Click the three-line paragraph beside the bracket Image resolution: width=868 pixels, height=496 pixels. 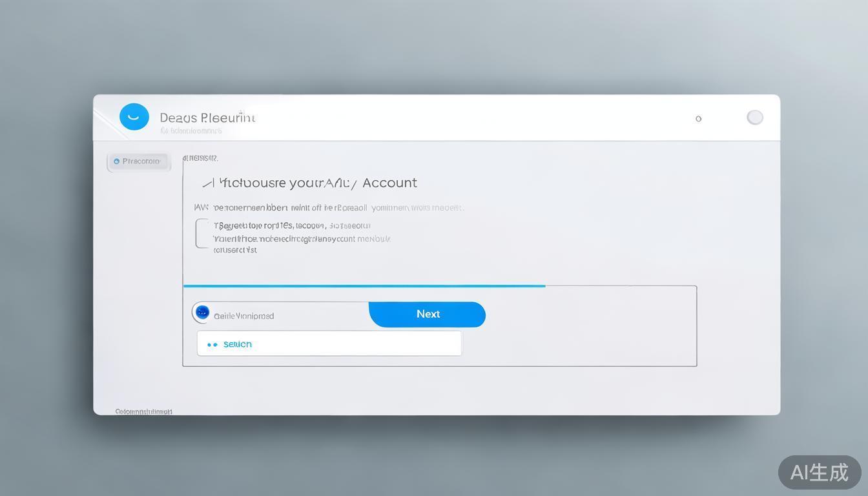coord(302,238)
